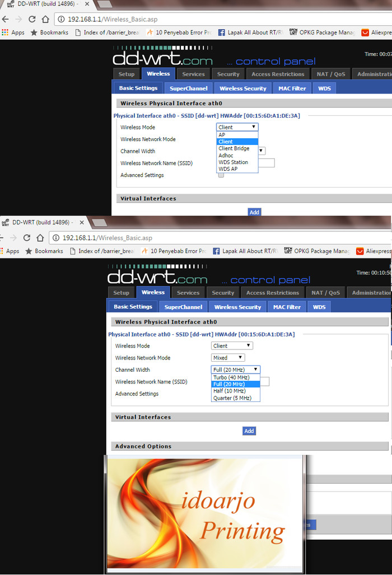The image size is (392, 575).
Task: Click the home icon in top browser
Action: point(45,19)
